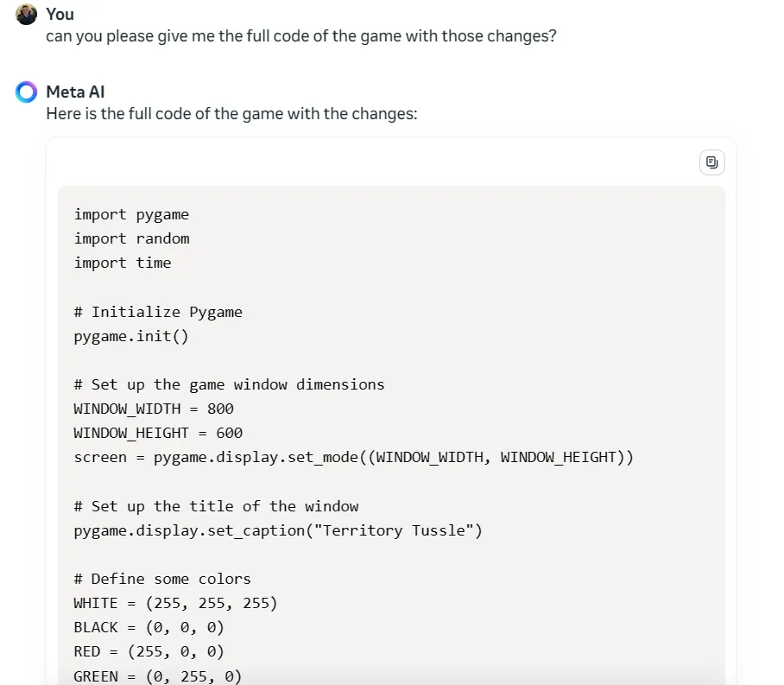Click the user profile avatar
Screen dimensions: 784x685
(27, 15)
